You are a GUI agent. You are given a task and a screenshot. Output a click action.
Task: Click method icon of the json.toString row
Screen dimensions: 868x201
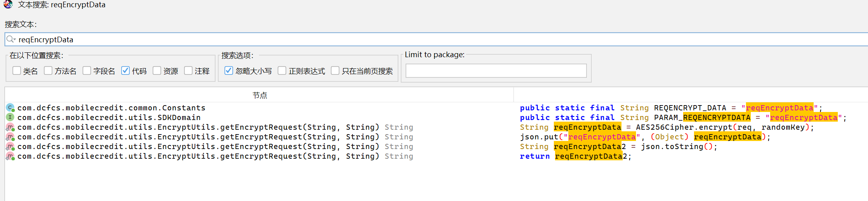(10, 147)
